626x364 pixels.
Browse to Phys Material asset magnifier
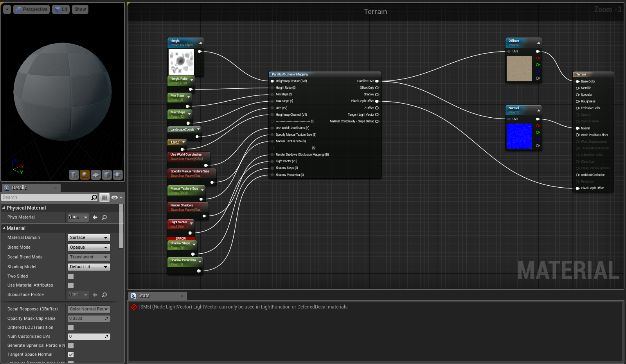104,217
